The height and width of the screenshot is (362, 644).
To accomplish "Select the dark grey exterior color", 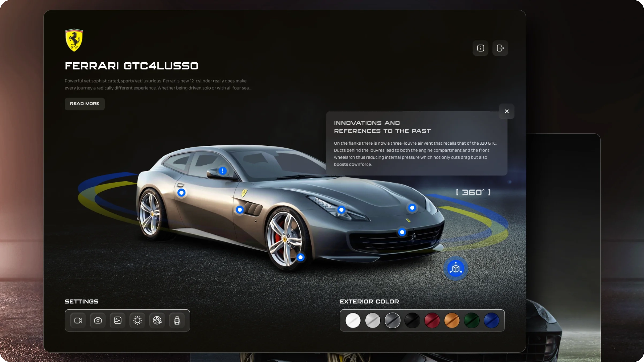I will [392, 321].
